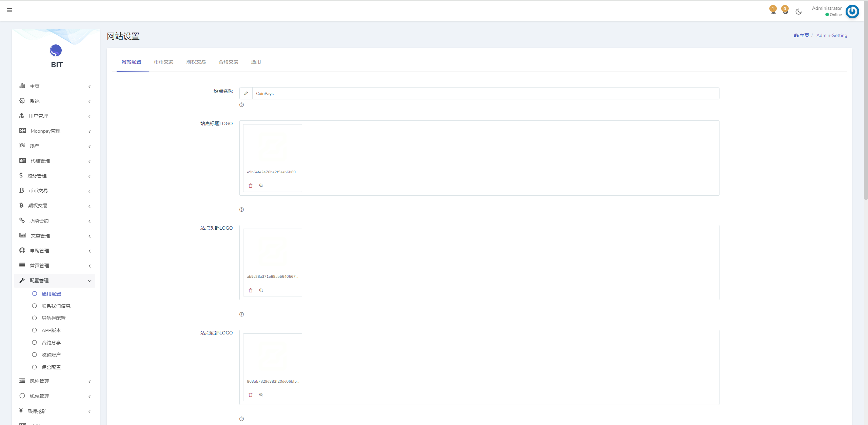Screen dimensions: 868x425
Task: Toggle dark mode moon icon
Action: tap(798, 12)
